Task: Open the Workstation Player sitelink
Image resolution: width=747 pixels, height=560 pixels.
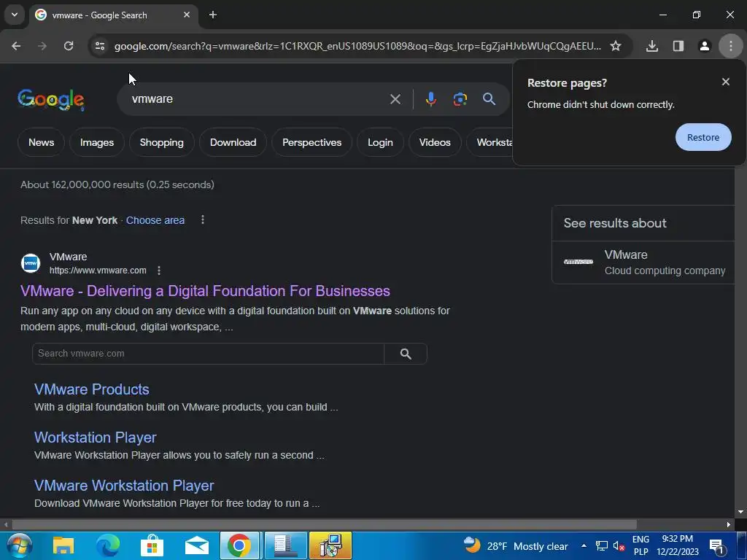Action: click(x=96, y=437)
